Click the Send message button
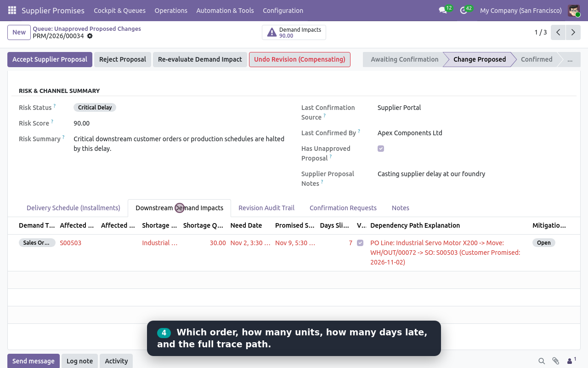This screenshot has width=588, height=368. click(x=34, y=361)
